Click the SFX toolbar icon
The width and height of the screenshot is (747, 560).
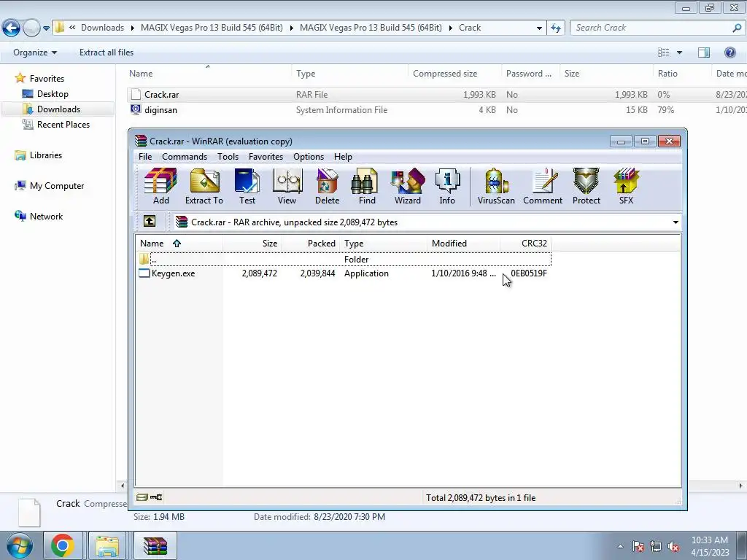(x=626, y=186)
